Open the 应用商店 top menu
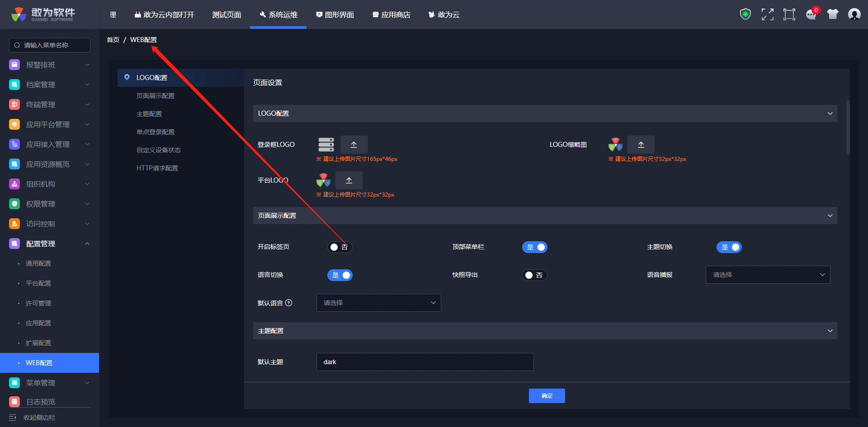 pyautogui.click(x=392, y=15)
